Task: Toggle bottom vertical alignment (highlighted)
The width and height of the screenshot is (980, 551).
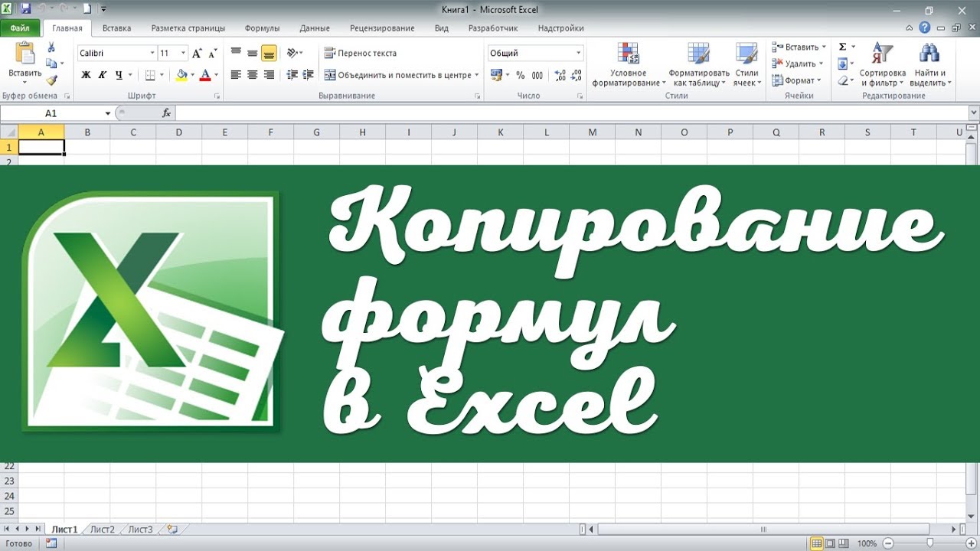Action: 269,54
